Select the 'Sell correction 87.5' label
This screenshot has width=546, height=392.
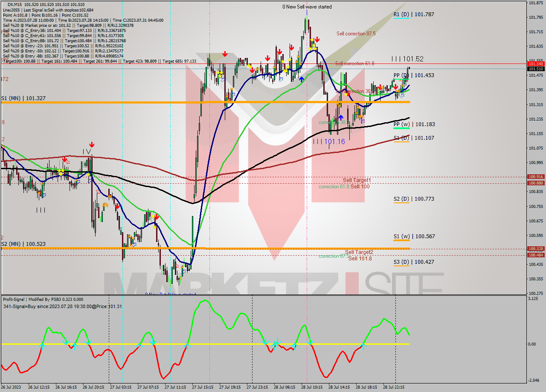click(x=356, y=34)
